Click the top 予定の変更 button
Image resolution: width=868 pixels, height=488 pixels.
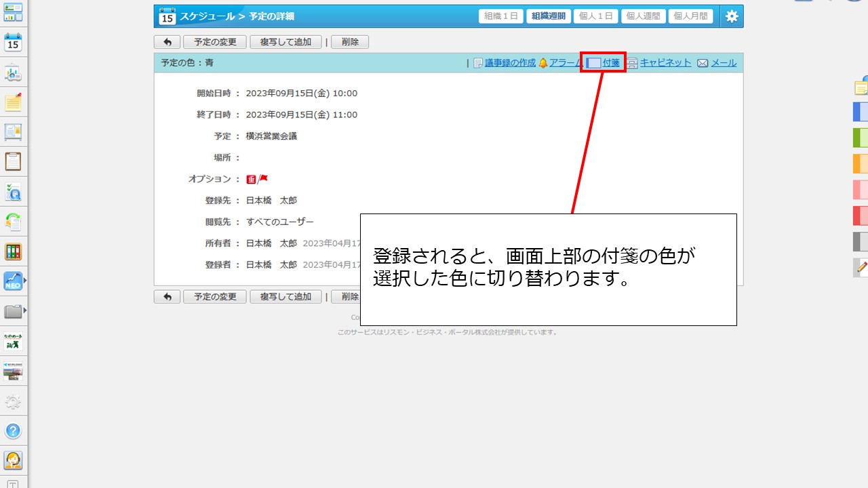214,42
